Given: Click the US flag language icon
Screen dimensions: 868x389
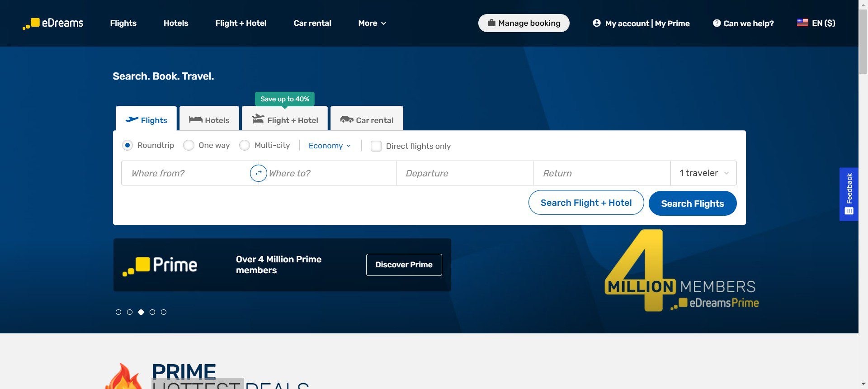Looking at the screenshot, I should click(x=802, y=23).
